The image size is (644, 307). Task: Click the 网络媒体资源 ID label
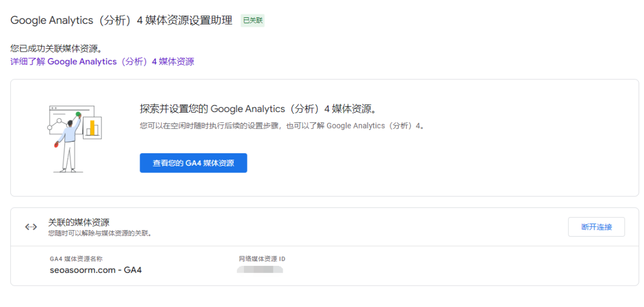pos(262,259)
